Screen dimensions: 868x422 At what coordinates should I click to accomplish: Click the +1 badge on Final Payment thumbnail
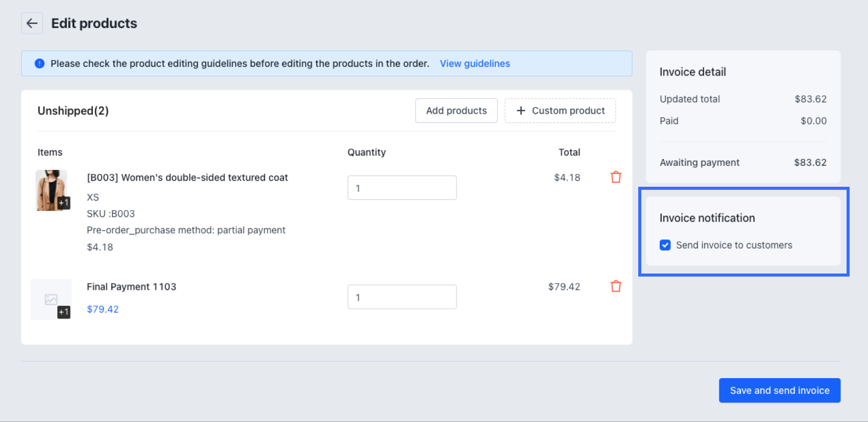point(63,312)
